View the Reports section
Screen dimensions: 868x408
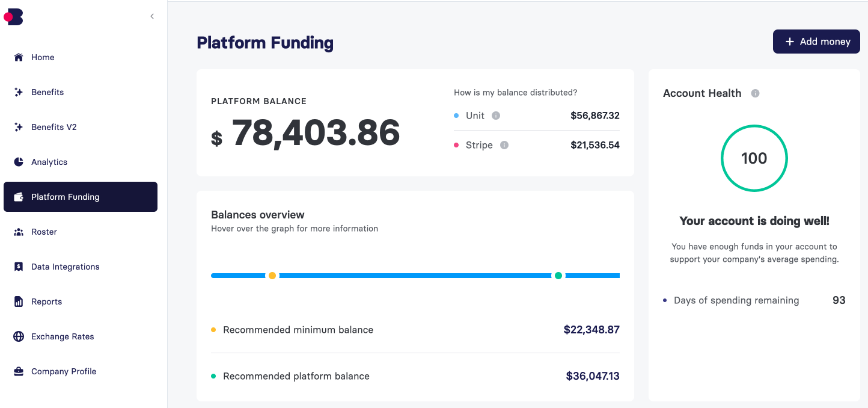[x=81, y=301]
